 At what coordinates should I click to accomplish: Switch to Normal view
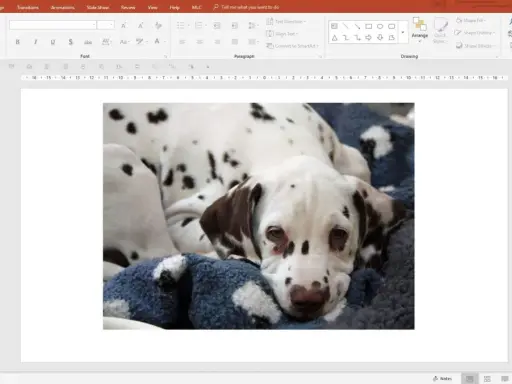470,379
